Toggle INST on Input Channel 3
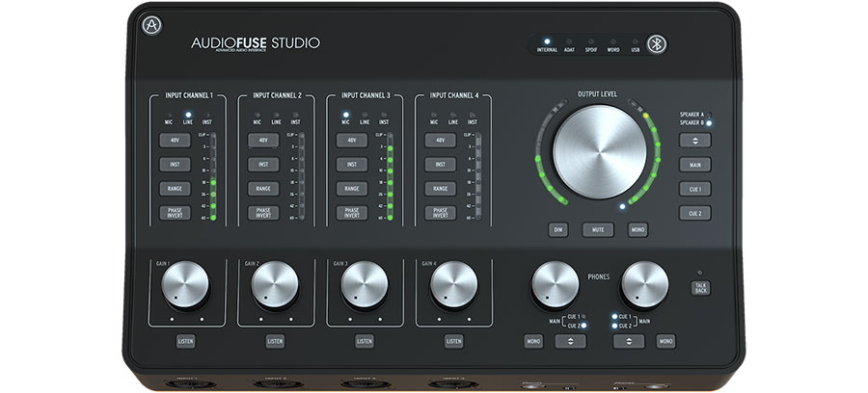Image resolution: width=868 pixels, height=393 pixels. click(x=351, y=164)
